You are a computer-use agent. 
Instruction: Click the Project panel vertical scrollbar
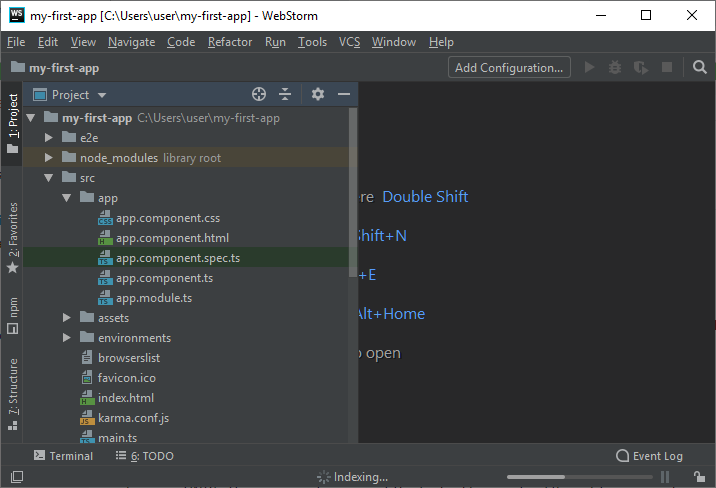[353, 192]
